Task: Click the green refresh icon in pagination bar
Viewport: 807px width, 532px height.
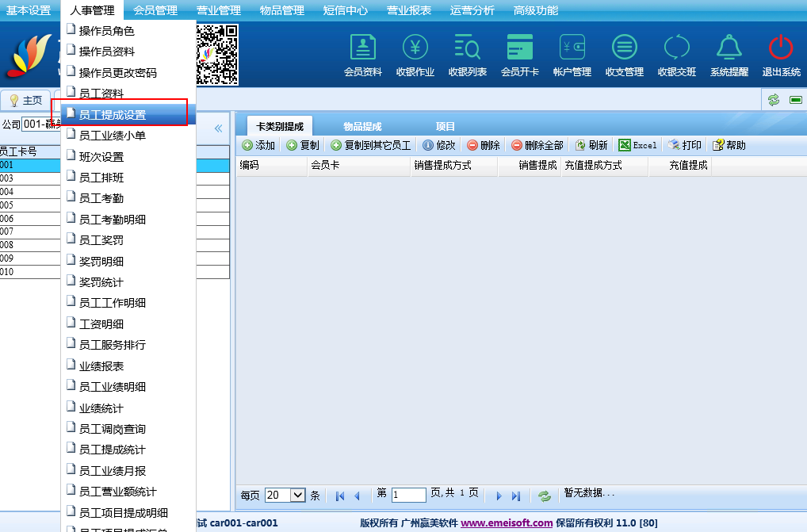Action: tap(545, 496)
